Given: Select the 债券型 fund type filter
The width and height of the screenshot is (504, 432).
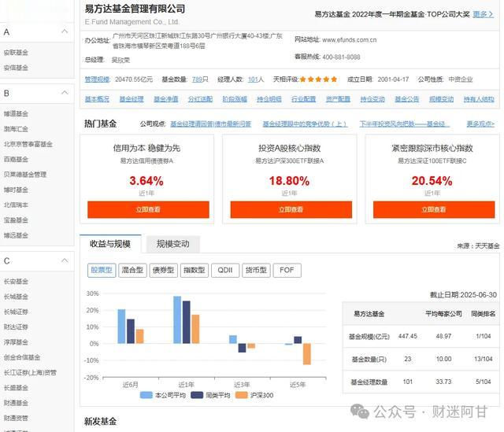Looking at the screenshot, I should [x=163, y=270].
